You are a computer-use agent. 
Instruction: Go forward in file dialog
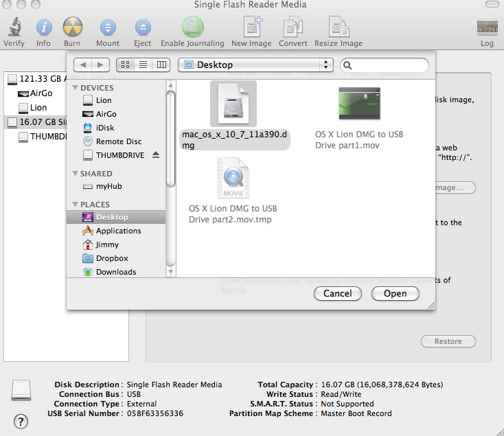click(x=101, y=65)
